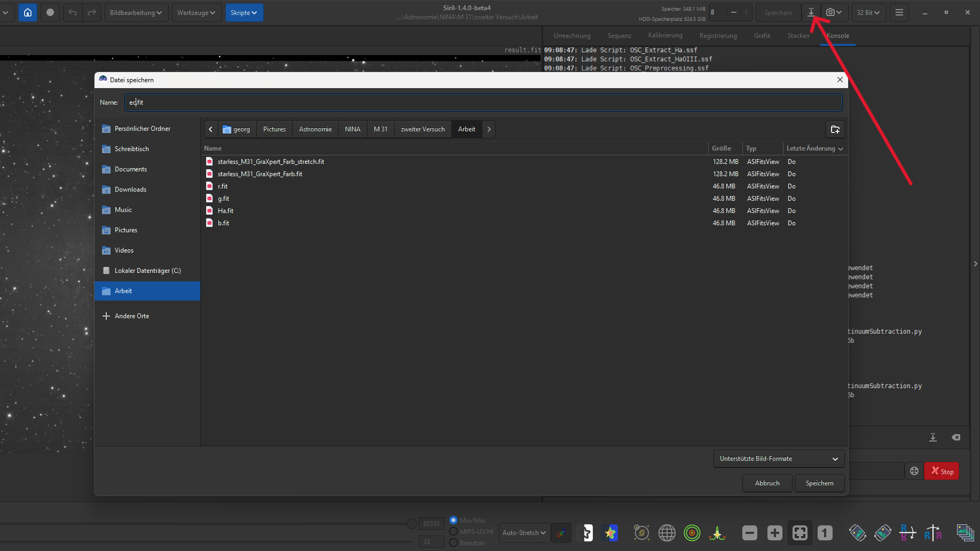
Task: Click the home button in top toolbar
Action: point(28,12)
